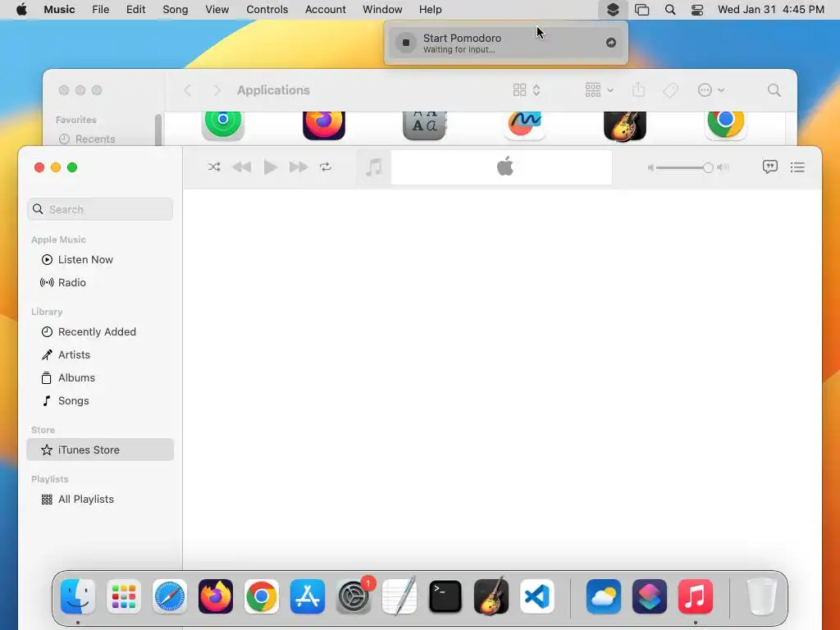Select Songs in Library
The width and height of the screenshot is (840, 630).
click(100, 401)
